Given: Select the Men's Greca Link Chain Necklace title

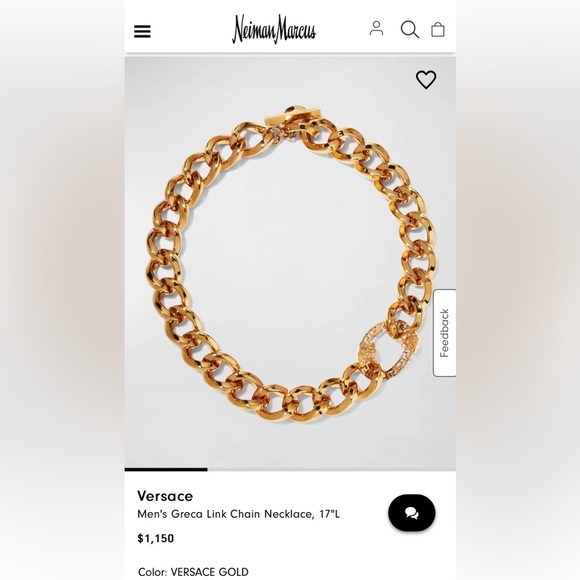Looking at the screenshot, I should 239,514.
